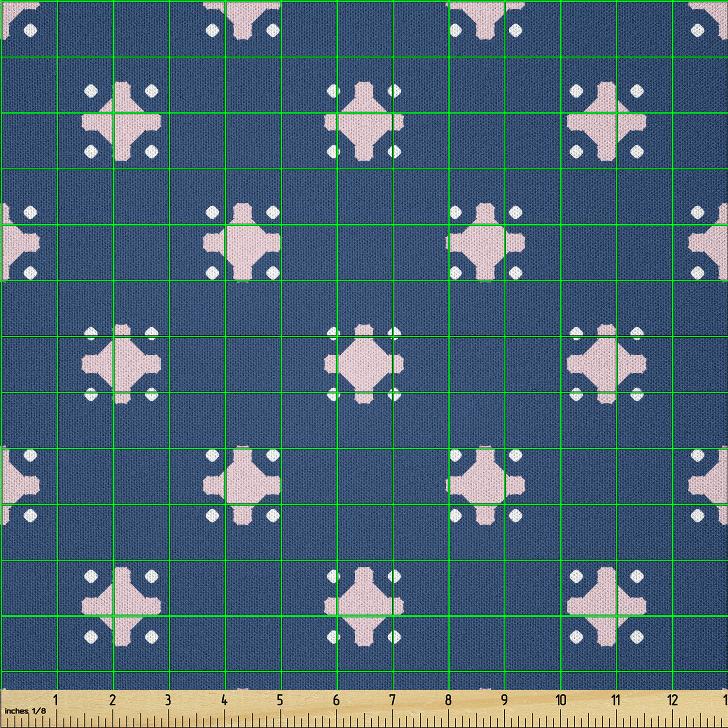Click the number 6 on the ruler
The width and height of the screenshot is (728, 728).
tap(336, 700)
